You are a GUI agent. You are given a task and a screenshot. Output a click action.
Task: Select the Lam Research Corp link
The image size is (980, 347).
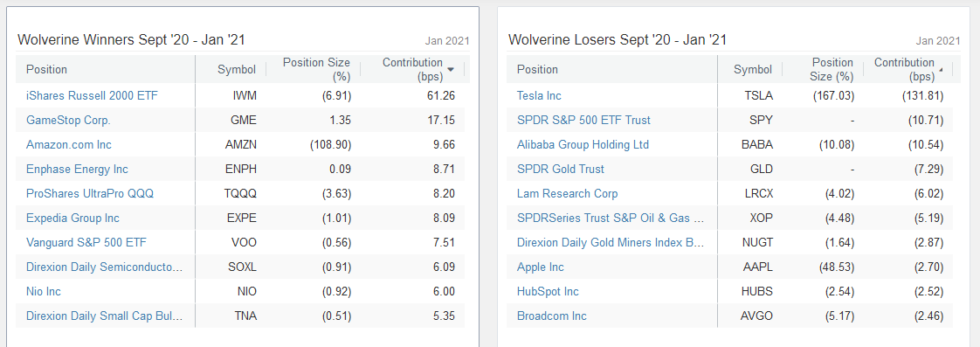(x=567, y=193)
